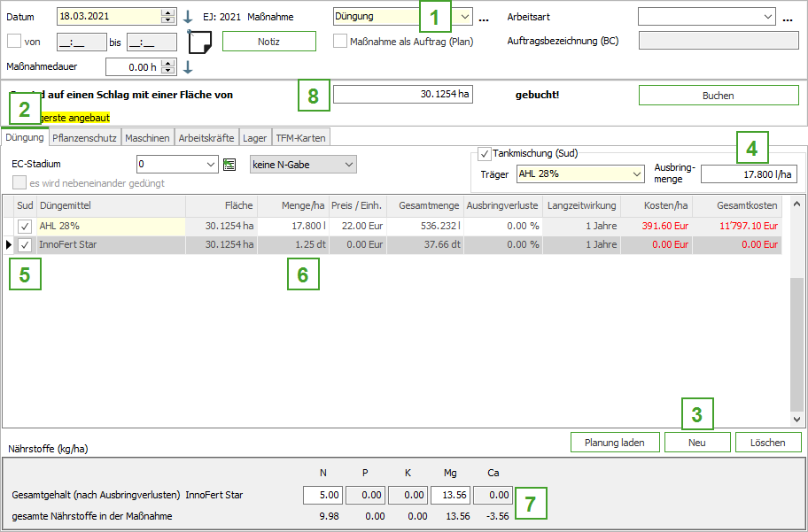
Task: Click the scroll-down arrow of the fertilizer table
Action: coord(795,418)
